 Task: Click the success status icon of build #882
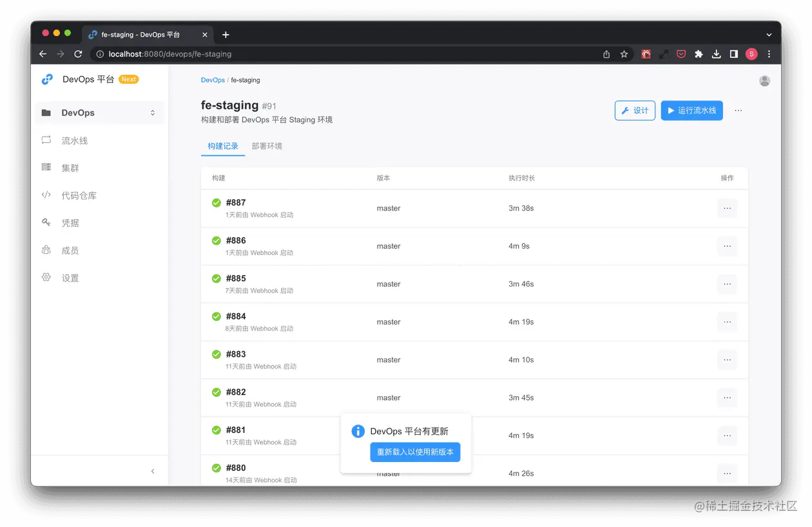(x=217, y=392)
